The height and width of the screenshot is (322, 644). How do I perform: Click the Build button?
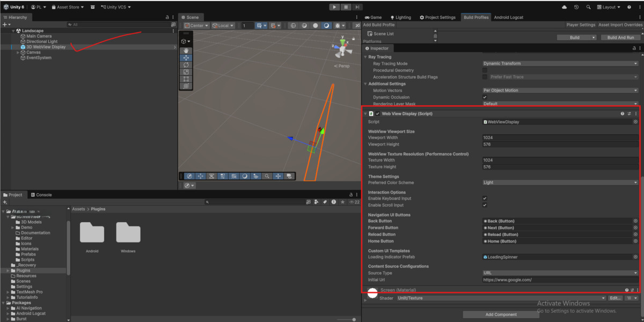(574, 38)
